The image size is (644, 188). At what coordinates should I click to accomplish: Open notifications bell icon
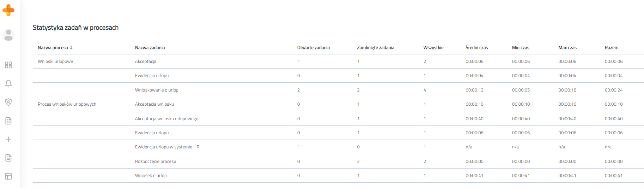point(8,83)
